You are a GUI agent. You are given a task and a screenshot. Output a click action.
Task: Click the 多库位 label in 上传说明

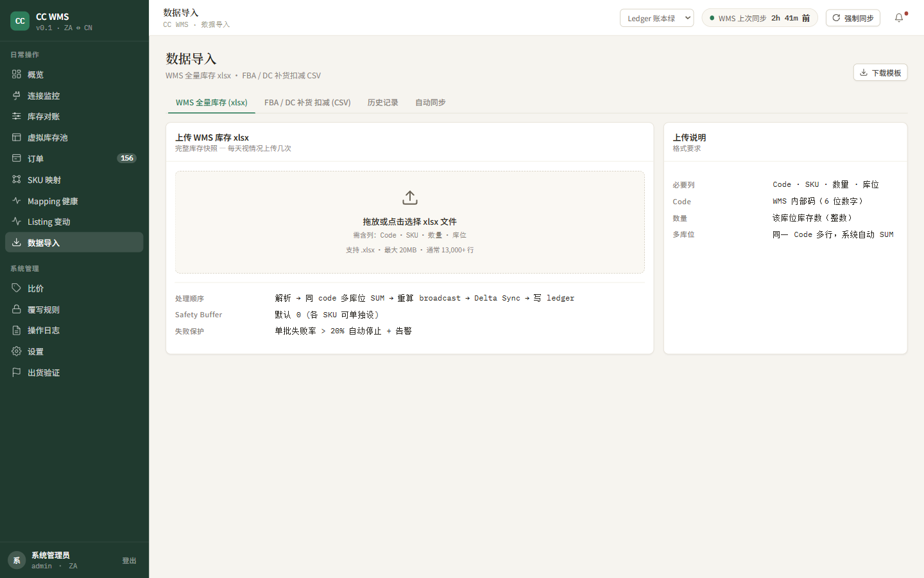[x=683, y=234]
